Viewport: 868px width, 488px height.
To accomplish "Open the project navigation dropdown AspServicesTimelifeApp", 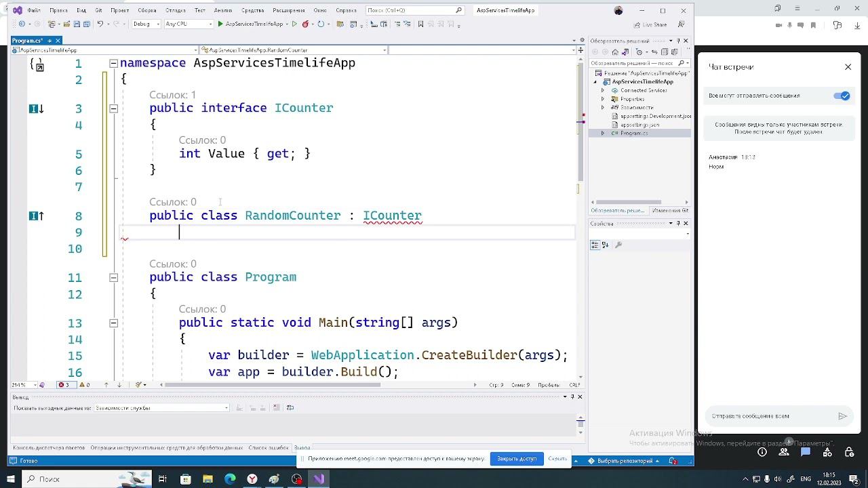I will pos(105,50).
